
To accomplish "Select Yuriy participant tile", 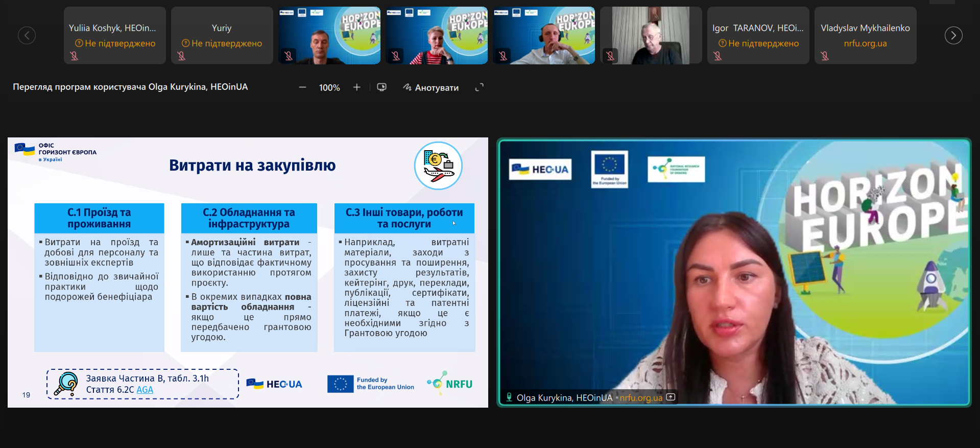I will click(222, 35).
